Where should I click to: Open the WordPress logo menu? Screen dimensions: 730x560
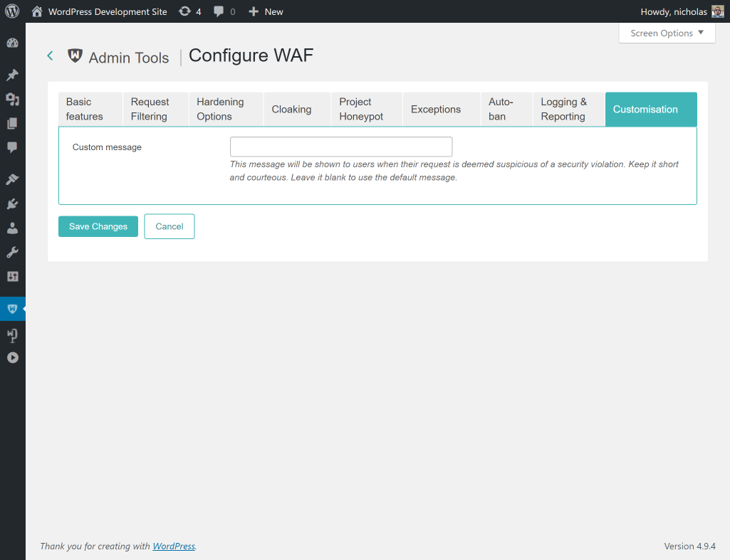12,11
